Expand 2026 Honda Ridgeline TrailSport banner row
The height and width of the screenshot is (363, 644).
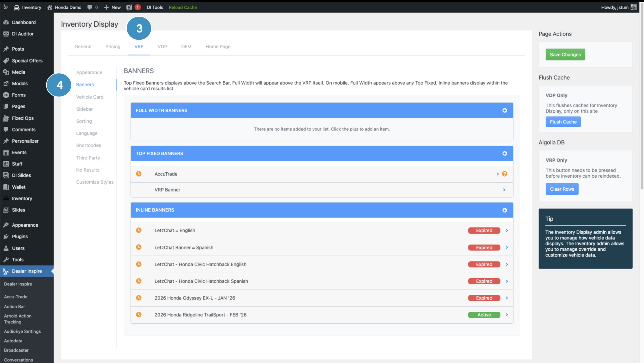click(507, 315)
